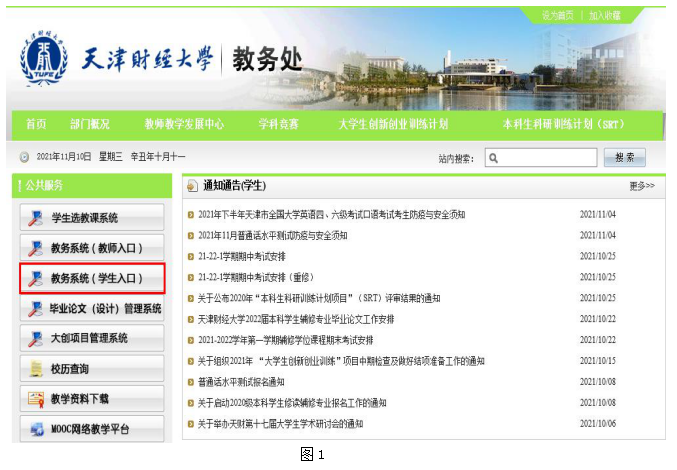The width and height of the screenshot is (677, 470).
Task: Open notice 21-22-1学期期中考试安排
Action: [242, 257]
